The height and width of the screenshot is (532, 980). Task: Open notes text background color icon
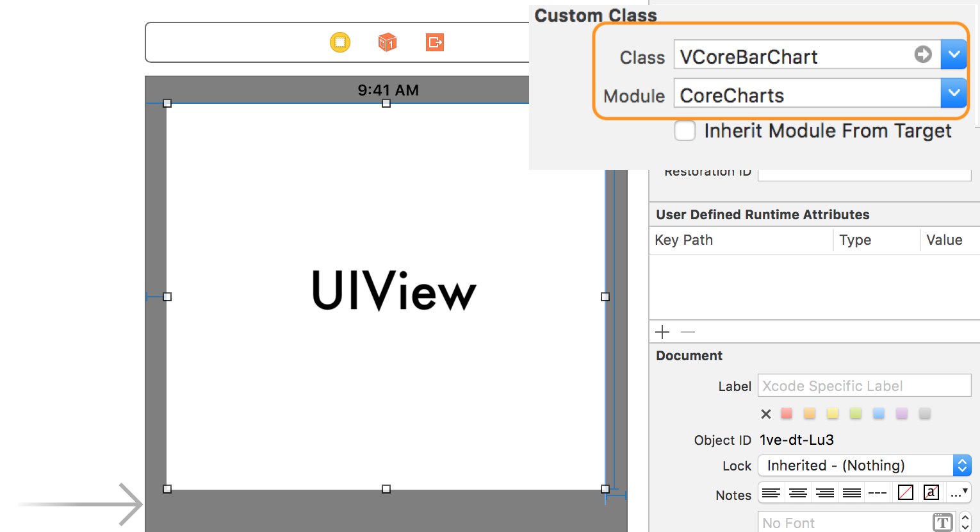pos(931,493)
